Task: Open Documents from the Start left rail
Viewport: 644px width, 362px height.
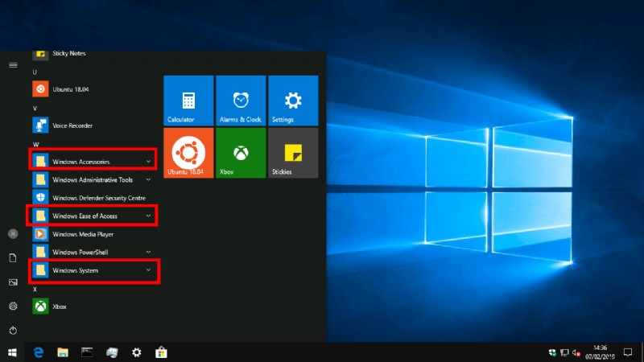Action: (13, 257)
